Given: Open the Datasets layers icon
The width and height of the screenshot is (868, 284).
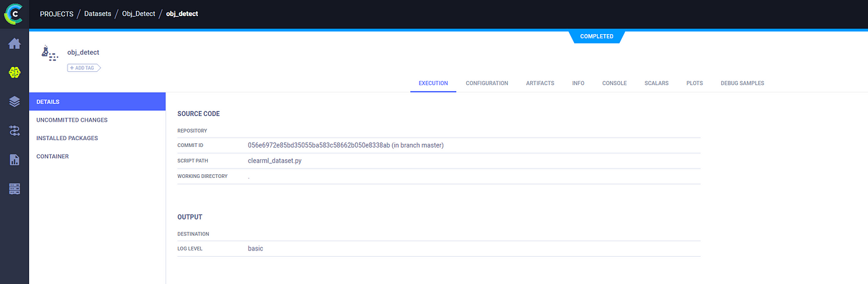Looking at the screenshot, I should [x=14, y=102].
